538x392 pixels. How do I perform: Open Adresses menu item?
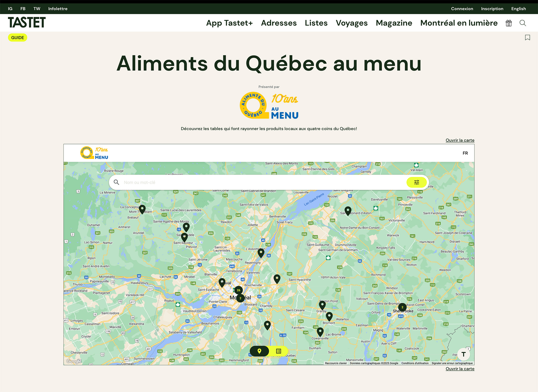point(279,23)
